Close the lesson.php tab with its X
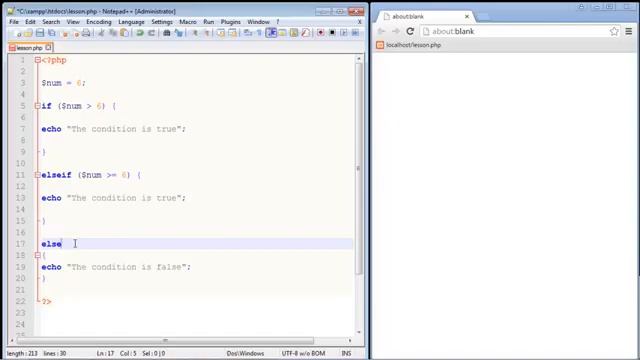This screenshot has height=360, width=640. point(48,47)
